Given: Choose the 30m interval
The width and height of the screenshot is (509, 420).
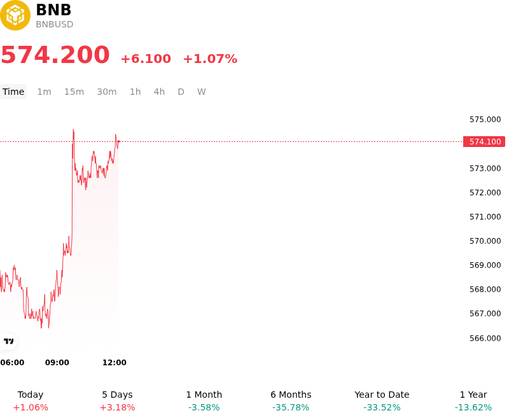Looking at the screenshot, I should tap(107, 92).
